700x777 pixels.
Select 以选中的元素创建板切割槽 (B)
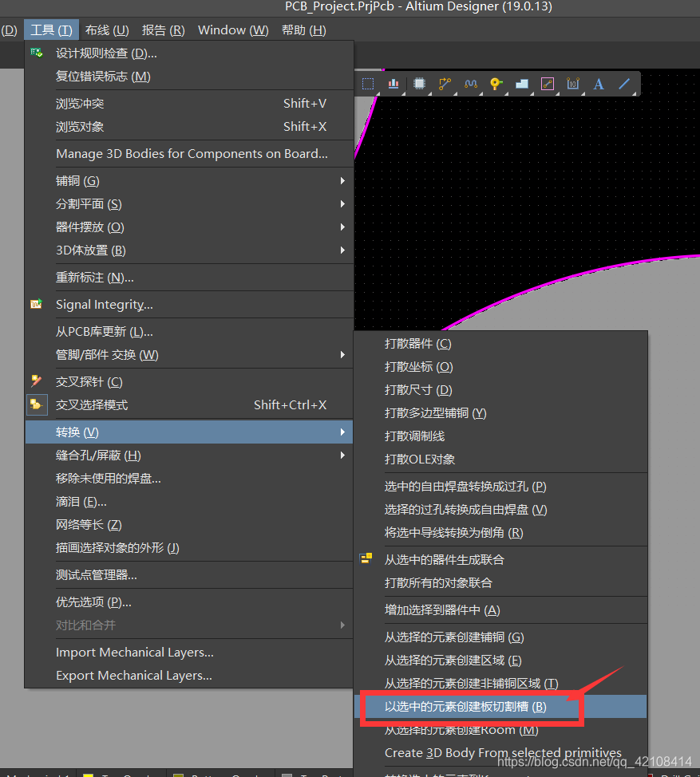pos(500,707)
